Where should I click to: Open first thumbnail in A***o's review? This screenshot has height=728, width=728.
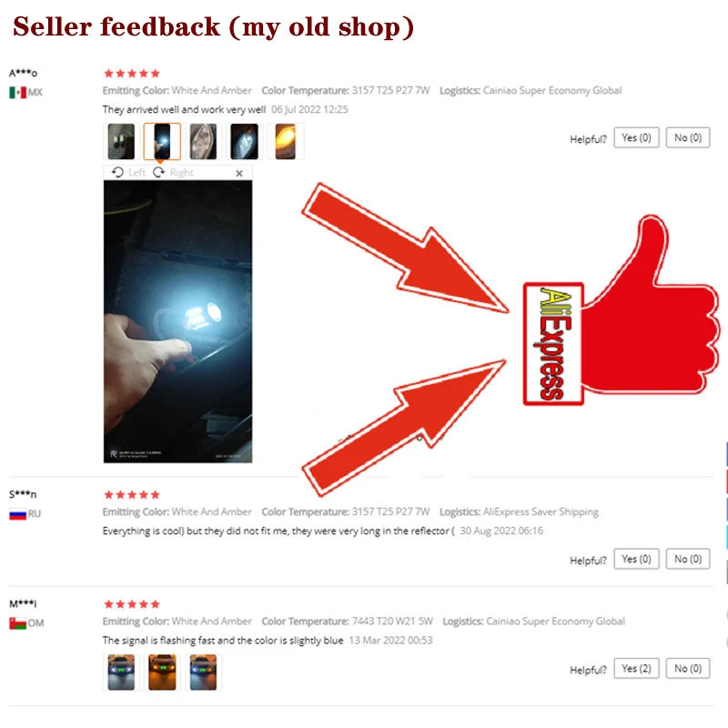(x=121, y=142)
